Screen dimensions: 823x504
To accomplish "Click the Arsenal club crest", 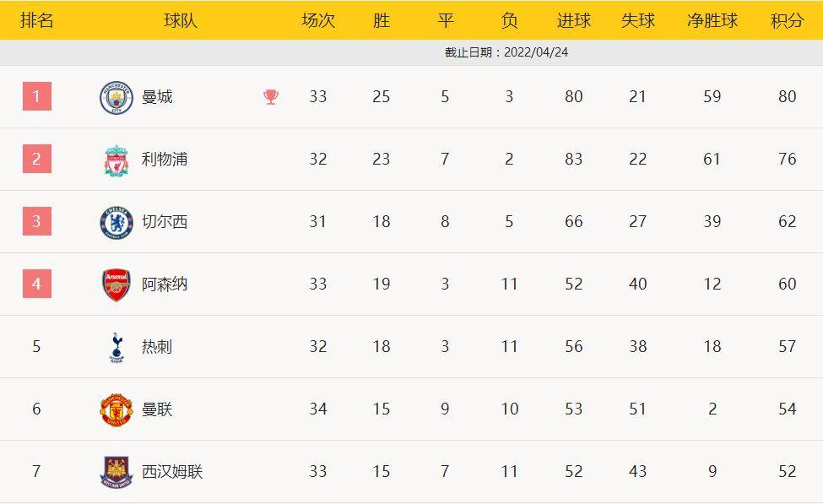I will pyautogui.click(x=116, y=285).
